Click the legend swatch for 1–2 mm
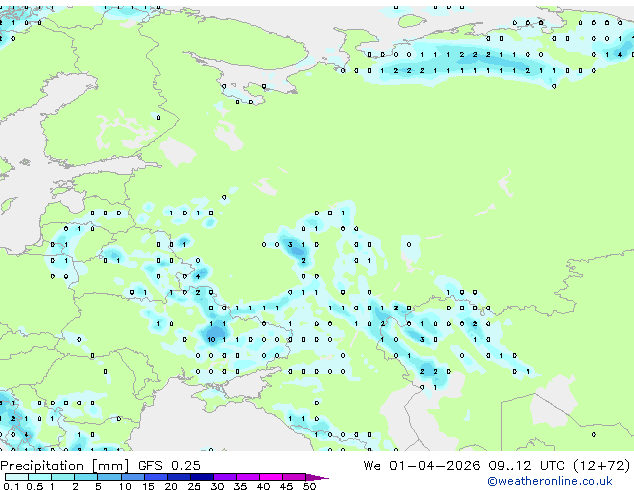The width and height of the screenshot is (634, 490). 63,477
